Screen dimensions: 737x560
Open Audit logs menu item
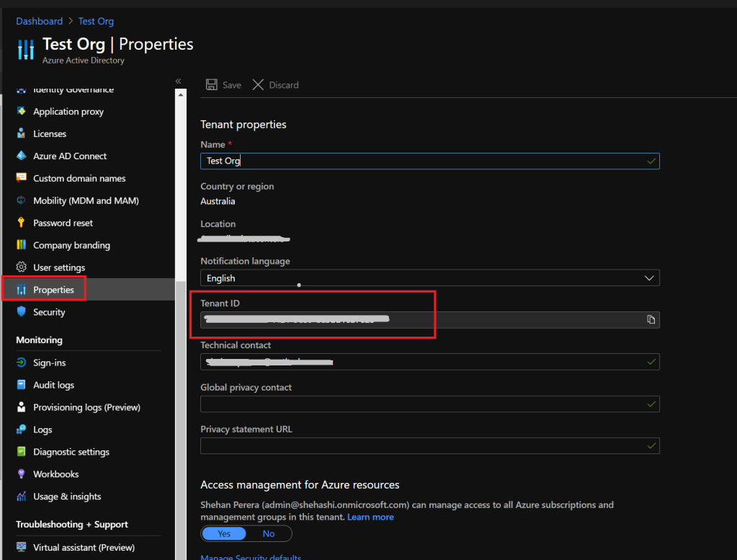tap(53, 385)
